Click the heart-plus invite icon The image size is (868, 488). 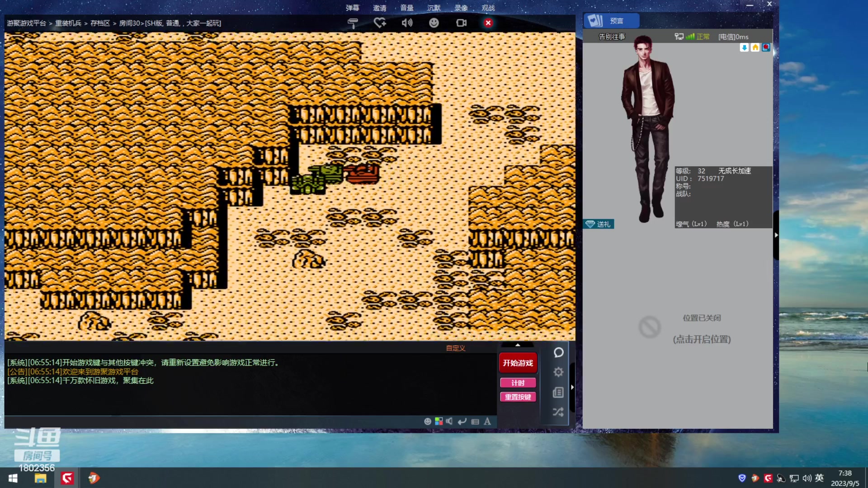[380, 23]
